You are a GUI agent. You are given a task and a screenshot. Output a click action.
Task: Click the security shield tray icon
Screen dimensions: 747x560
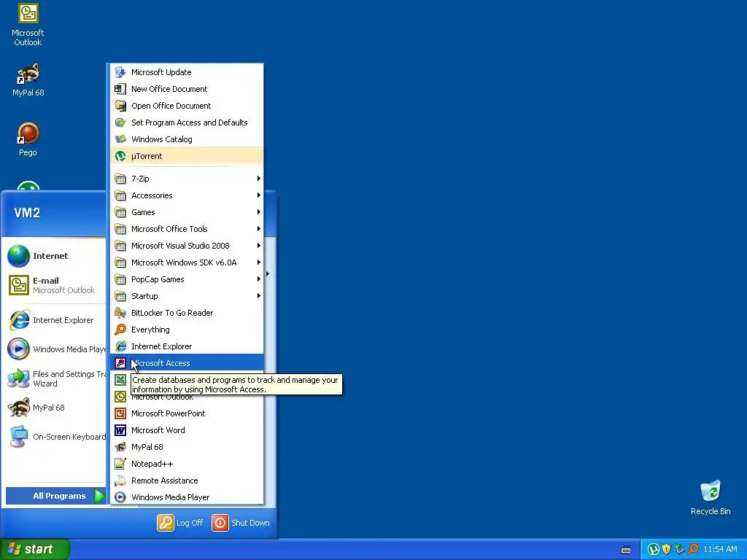tap(667, 550)
